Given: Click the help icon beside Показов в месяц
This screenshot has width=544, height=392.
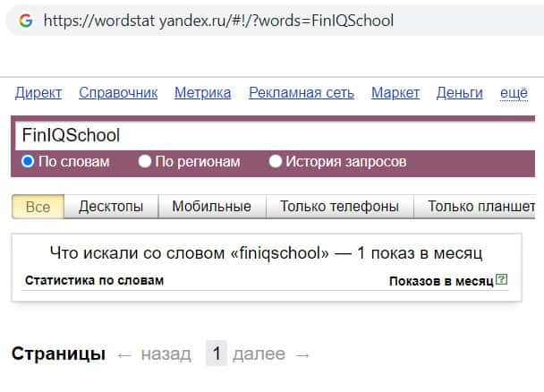Looking at the screenshot, I should [501, 279].
